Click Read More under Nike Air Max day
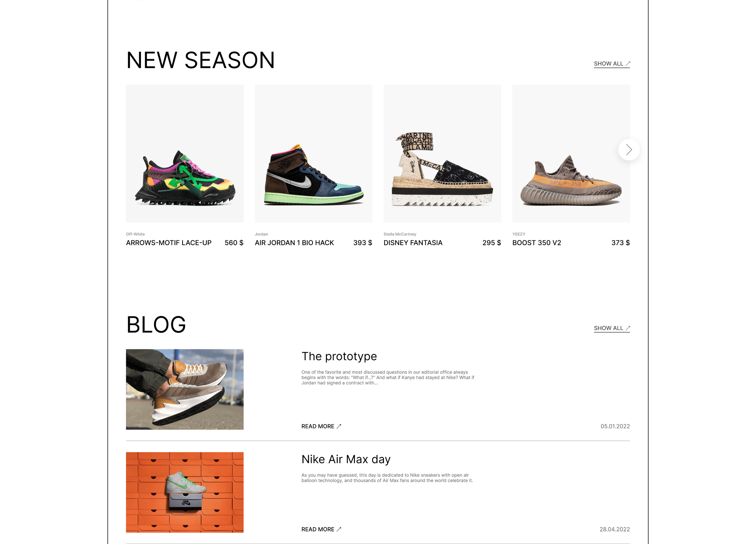The width and height of the screenshot is (756, 544). [321, 529]
